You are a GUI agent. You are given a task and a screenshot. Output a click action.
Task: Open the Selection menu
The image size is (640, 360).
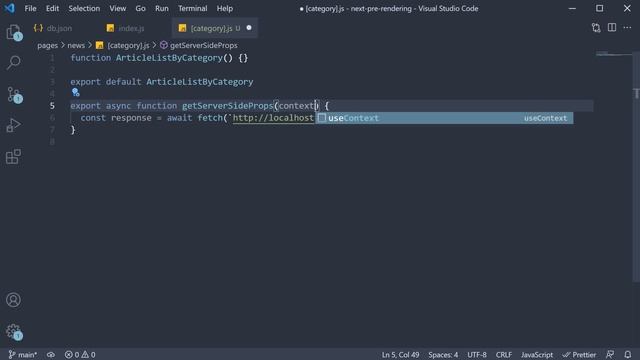pyautogui.click(x=84, y=8)
